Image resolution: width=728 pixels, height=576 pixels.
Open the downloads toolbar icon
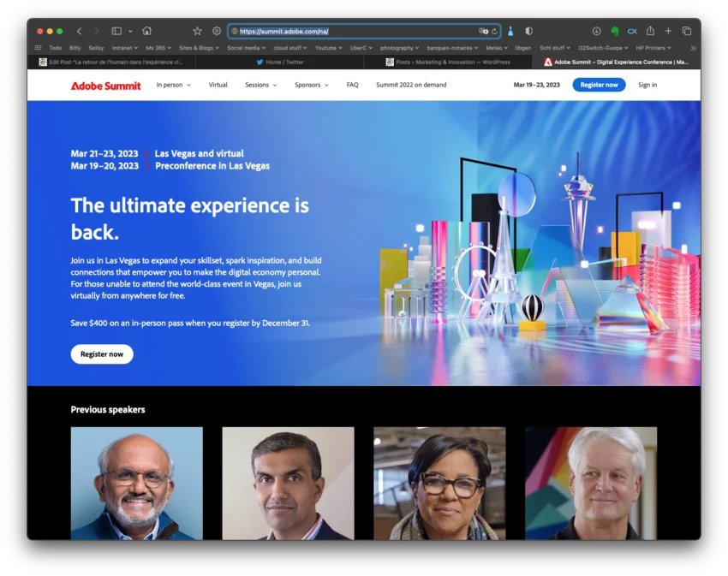(596, 31)
